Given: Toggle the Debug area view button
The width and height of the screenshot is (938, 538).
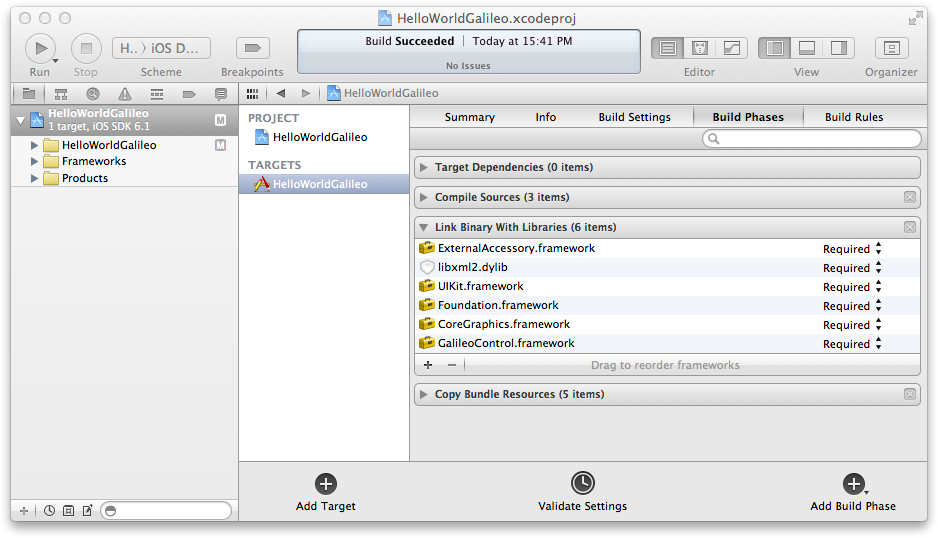Looking at the screenshot, I should coord(806,48).
